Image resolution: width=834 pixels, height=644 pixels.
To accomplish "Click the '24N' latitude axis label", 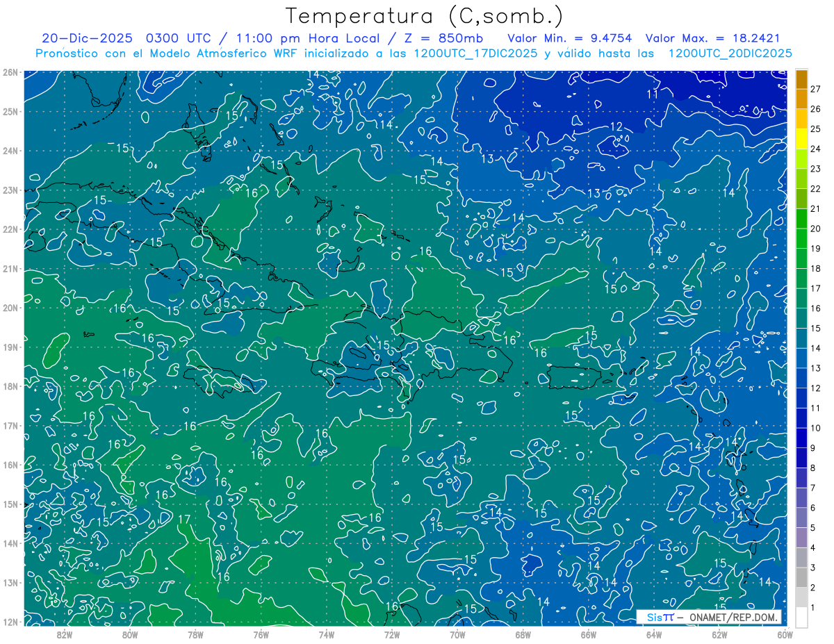I will point(10,151).
